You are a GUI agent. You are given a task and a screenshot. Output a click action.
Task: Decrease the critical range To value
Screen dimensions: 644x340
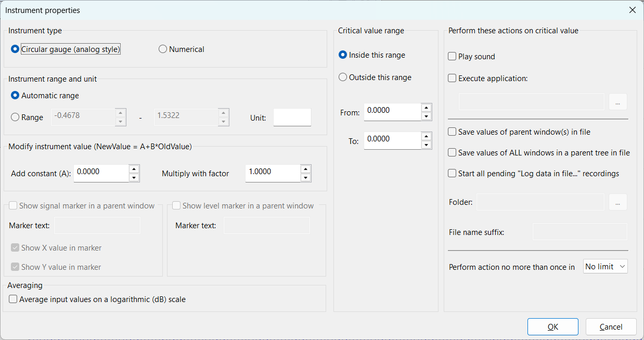[x=426, y=145]
